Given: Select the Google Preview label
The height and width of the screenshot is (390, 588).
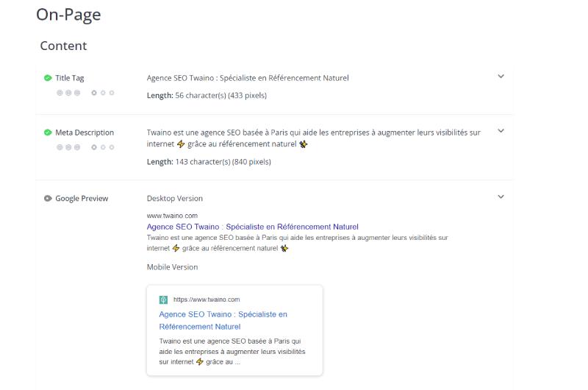Looking at the screenshot, I should pyautogui.click(x=82, y=198).
